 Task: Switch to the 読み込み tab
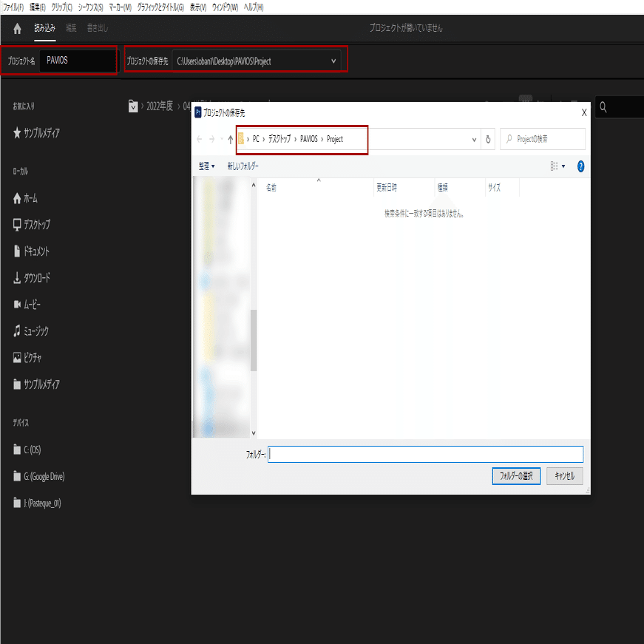point(45,28)
